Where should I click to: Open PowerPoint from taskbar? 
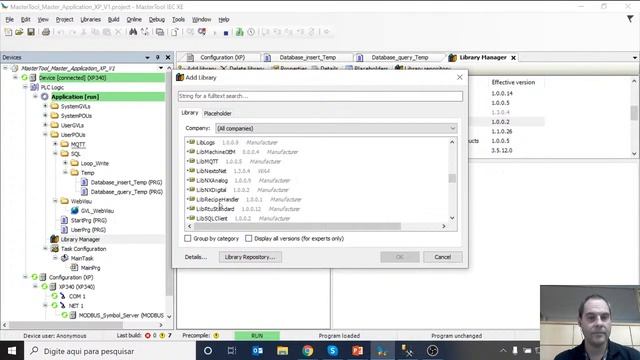coord(358,351)
